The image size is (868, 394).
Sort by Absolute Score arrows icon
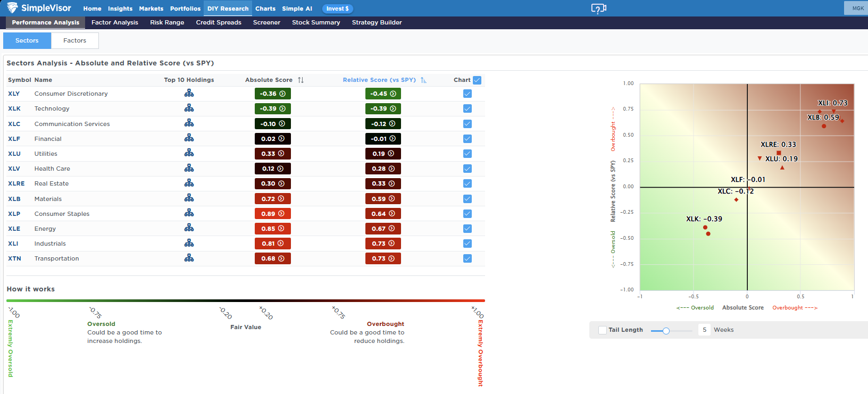301,80
